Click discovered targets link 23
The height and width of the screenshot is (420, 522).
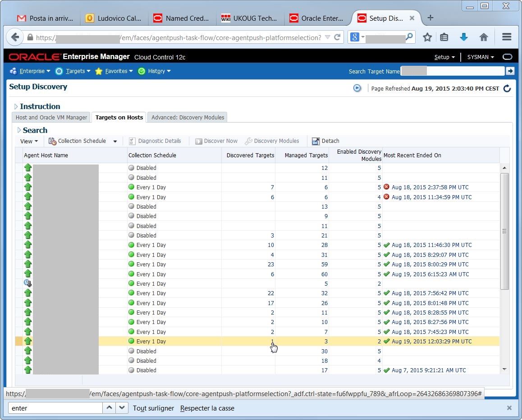click(x=270, y=264)
